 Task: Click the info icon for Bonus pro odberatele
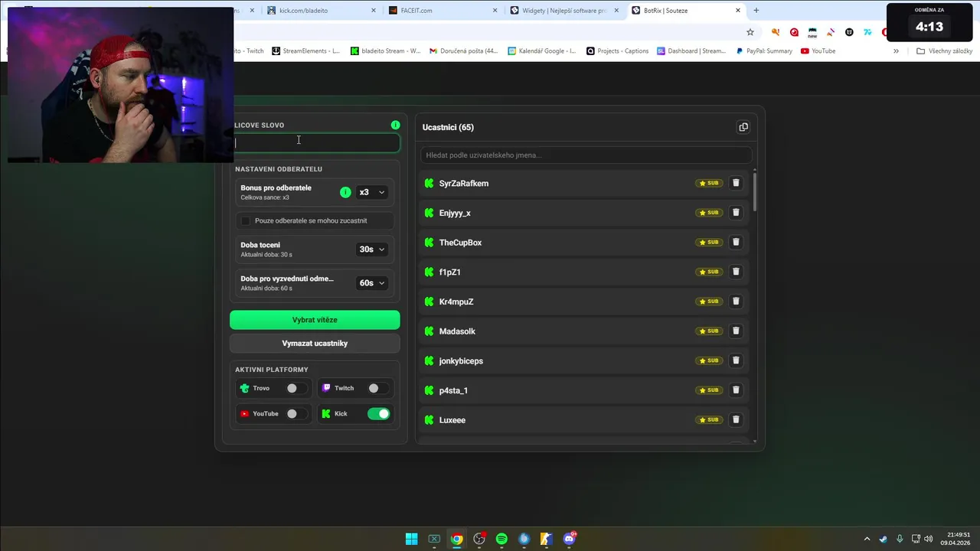pyautogui.click(x=345, y=192)
